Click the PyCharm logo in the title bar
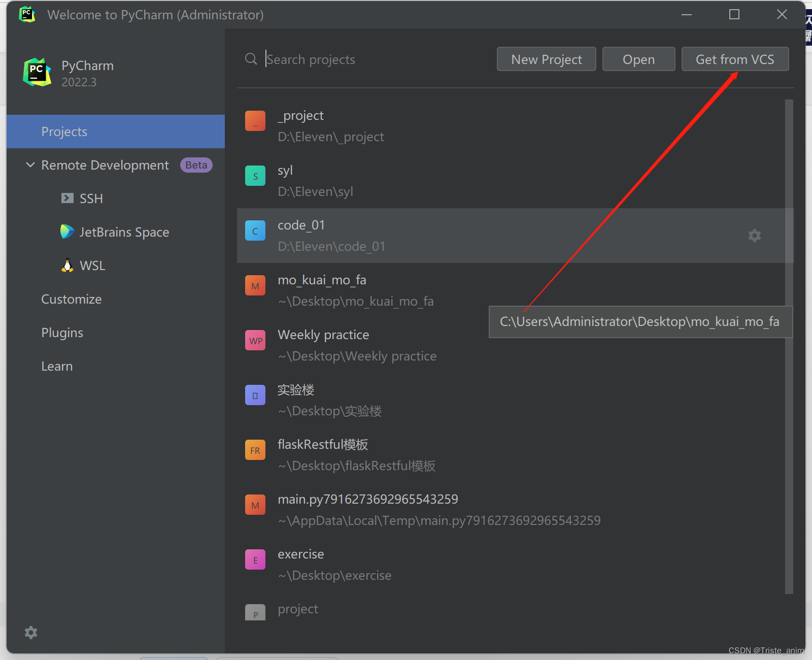Image resolution: width=812 pixels, height=660 pixels. coord(27,14)
